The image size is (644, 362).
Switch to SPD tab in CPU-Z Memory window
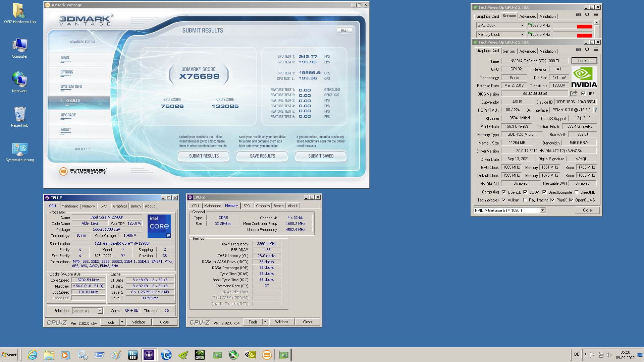tap(247, 206)
